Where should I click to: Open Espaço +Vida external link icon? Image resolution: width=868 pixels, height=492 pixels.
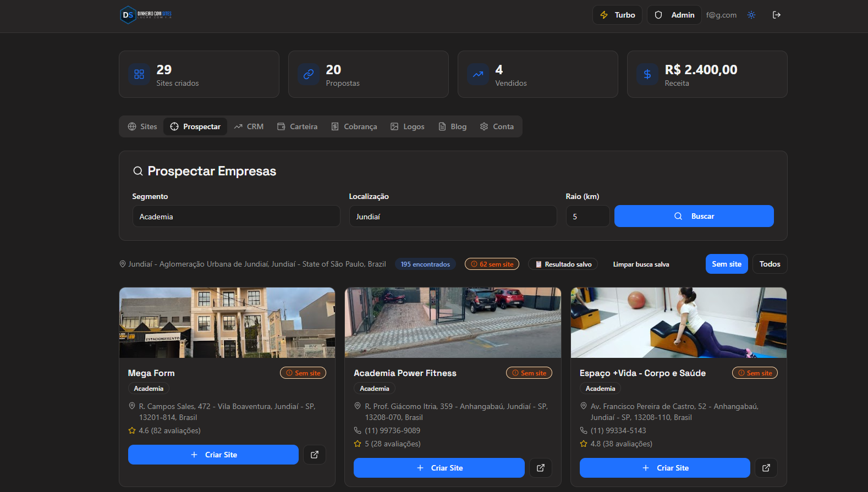[766, 468]
